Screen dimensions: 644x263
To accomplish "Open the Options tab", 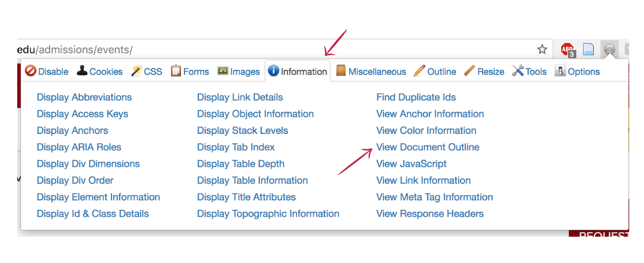I will pos(577,72).
